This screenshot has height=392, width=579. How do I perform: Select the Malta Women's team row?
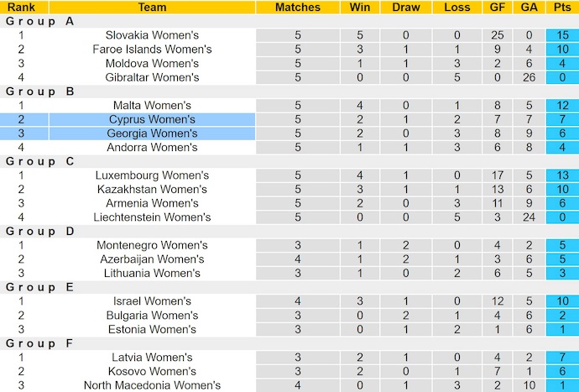[152, 106]
